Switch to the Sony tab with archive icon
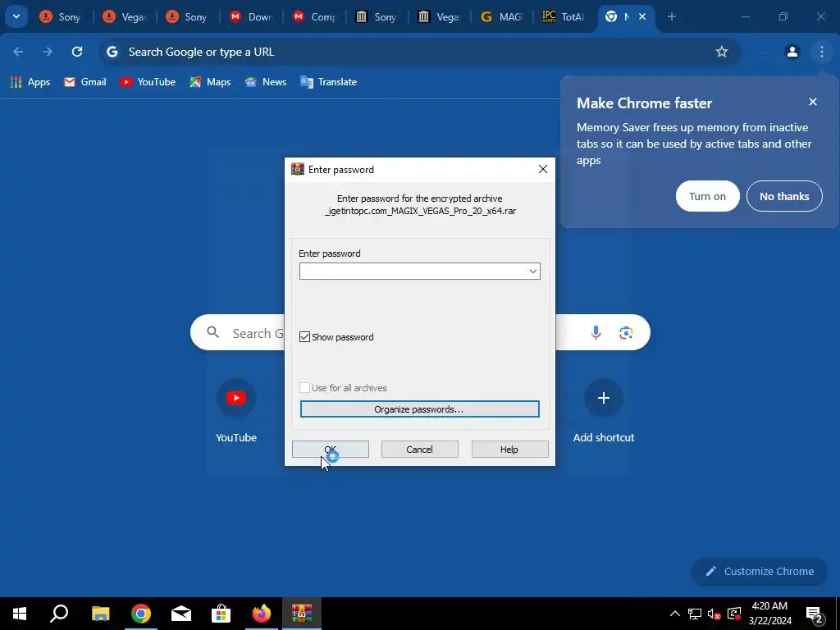The width and height of the screenshot is (840, 630). coord(376,16)
